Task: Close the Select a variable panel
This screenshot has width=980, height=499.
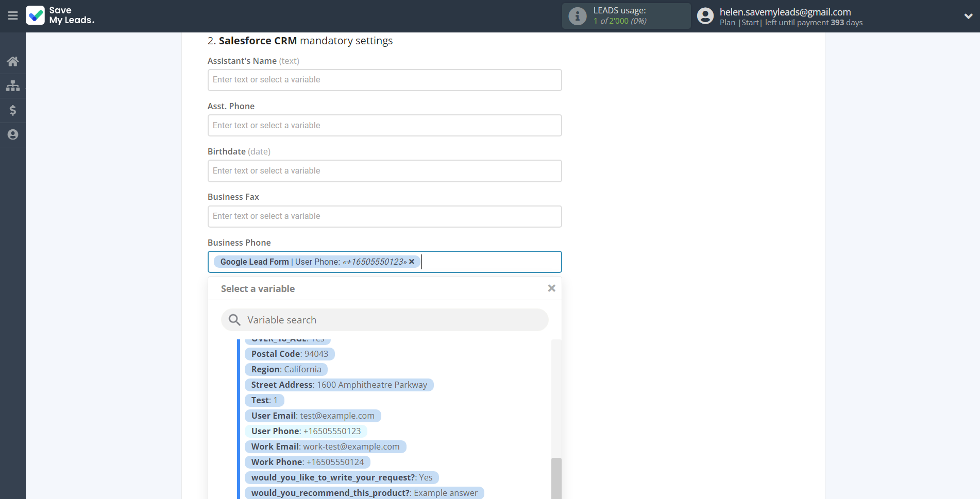Action: coord(551,288)
